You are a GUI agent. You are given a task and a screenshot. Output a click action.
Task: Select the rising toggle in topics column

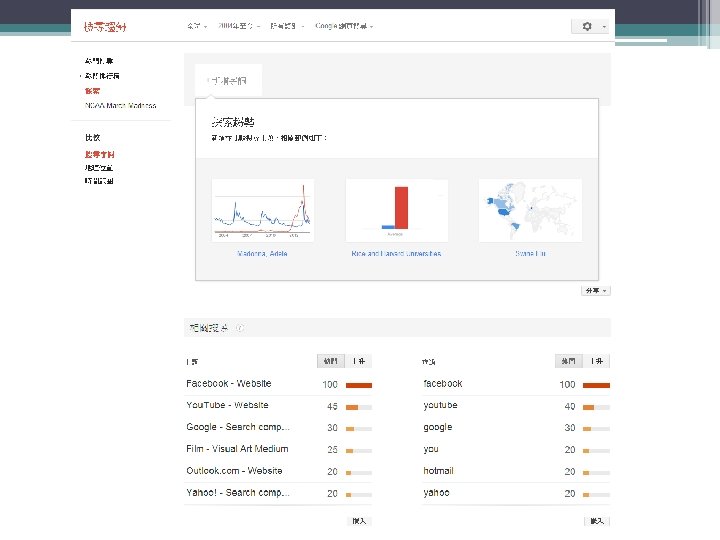point(359,361)
